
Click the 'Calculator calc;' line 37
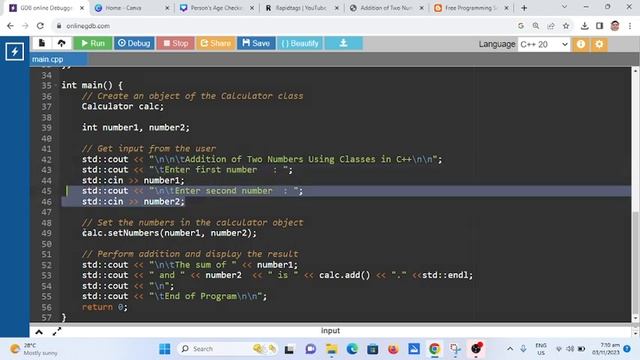[x=122, y=107]
